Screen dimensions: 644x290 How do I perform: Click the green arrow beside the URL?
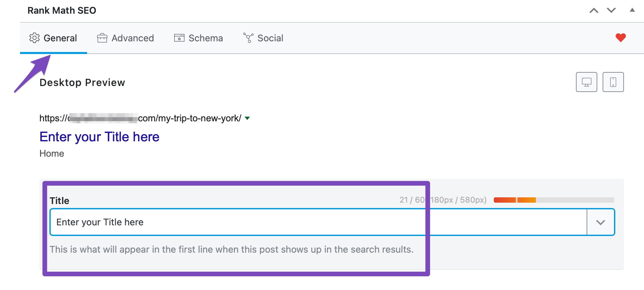(x=247, y=118)
